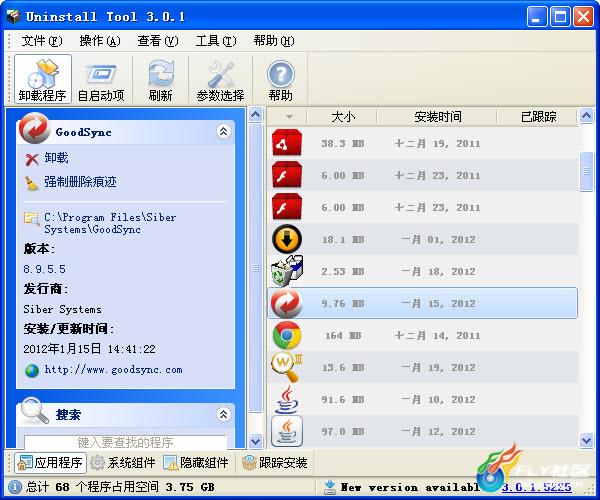Image resolution: width=600 pixels, height=500 pixels.
Task: Click the folder icon beside install path
Action: click(31, 219)
